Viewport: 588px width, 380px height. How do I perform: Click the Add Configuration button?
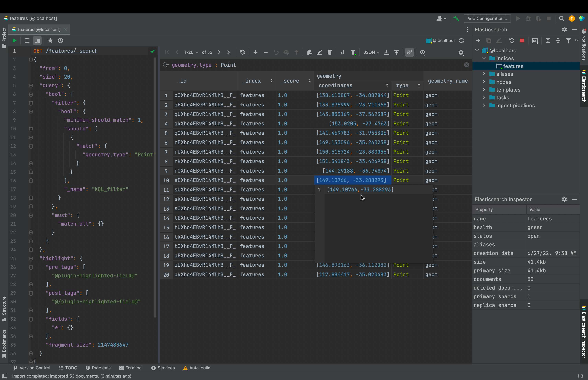click(x=487, y=18)
